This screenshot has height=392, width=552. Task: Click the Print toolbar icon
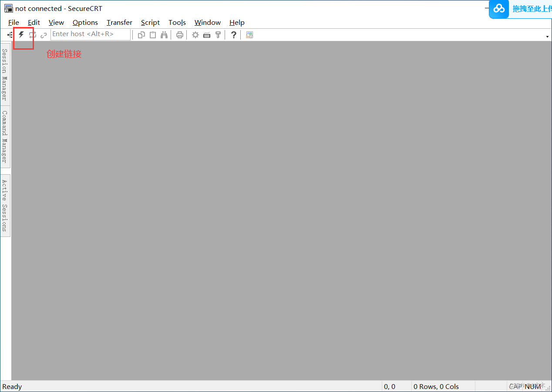coord(179,35)
